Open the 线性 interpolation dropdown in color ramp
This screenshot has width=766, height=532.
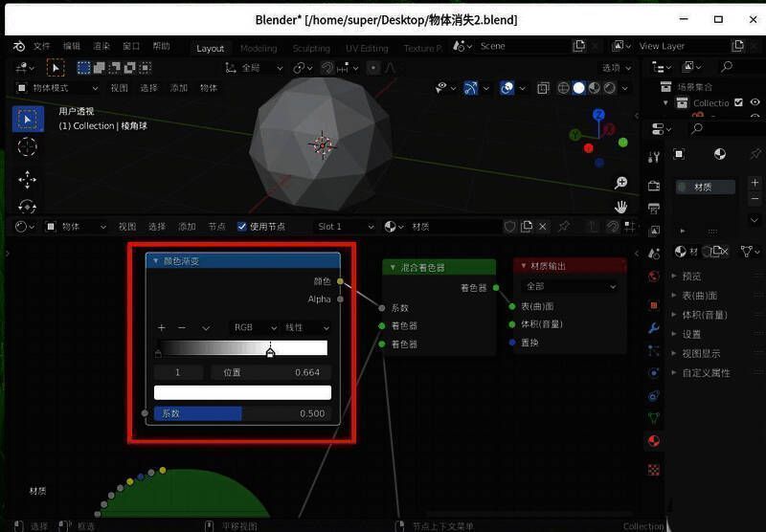tap(305, 327)
